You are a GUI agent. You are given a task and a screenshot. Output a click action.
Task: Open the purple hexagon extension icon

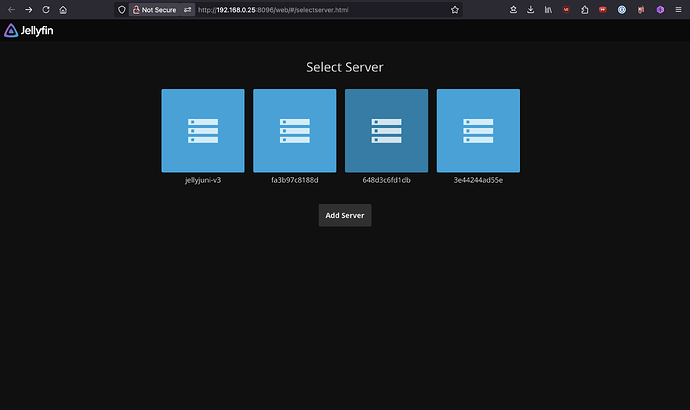click(660, 10)
